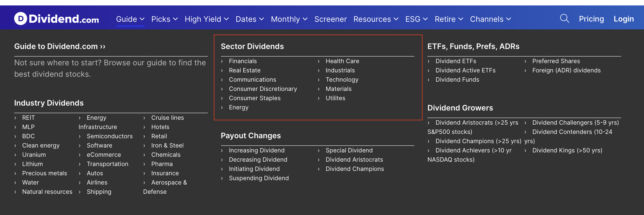Open the Monthly dropdown

(x=289, y=19)
